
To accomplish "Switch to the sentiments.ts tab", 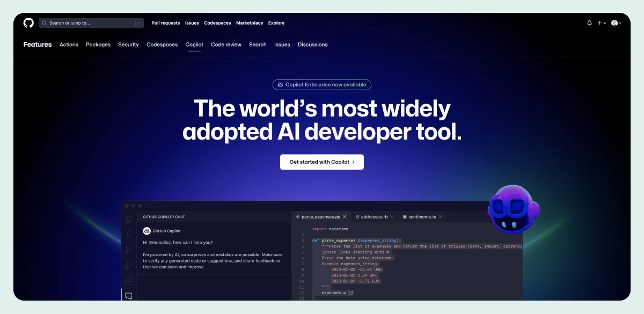I will (422, 217).
